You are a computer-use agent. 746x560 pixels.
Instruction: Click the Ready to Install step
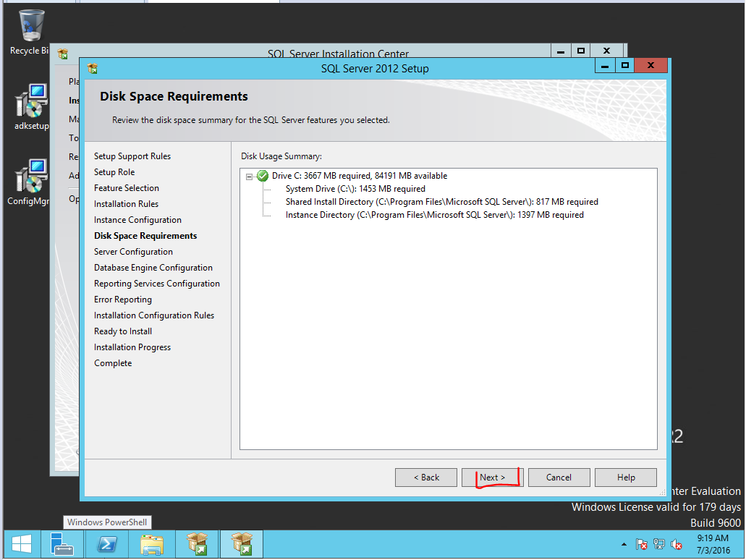click(123, 331)
